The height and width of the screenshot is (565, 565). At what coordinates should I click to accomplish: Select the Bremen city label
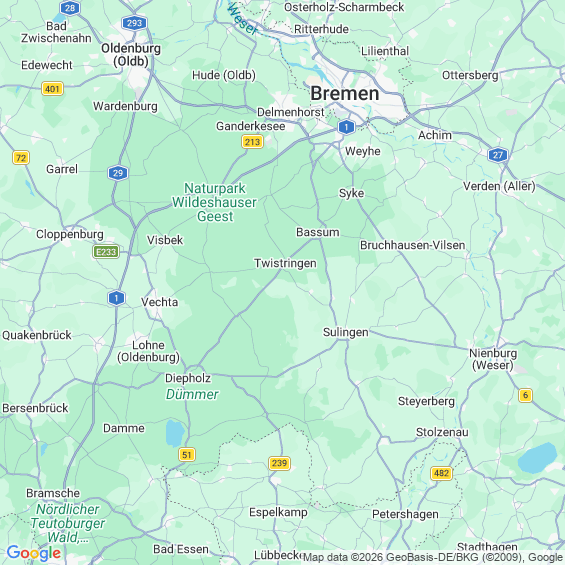[x=345, y=94]
